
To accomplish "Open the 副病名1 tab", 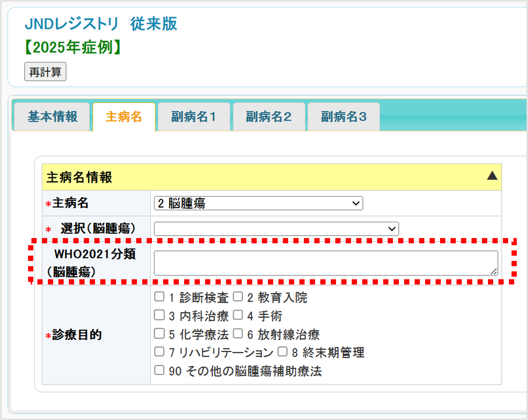I will (193, 117).
